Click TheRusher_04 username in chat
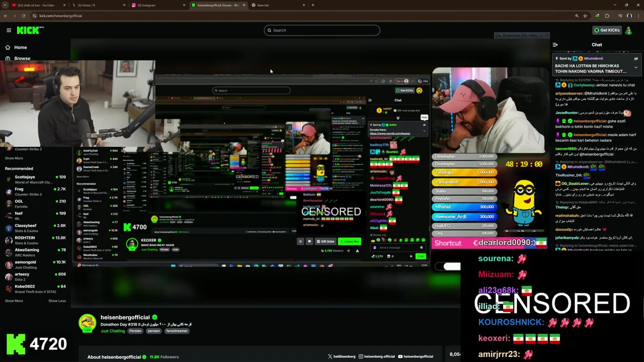 point(569,175)
